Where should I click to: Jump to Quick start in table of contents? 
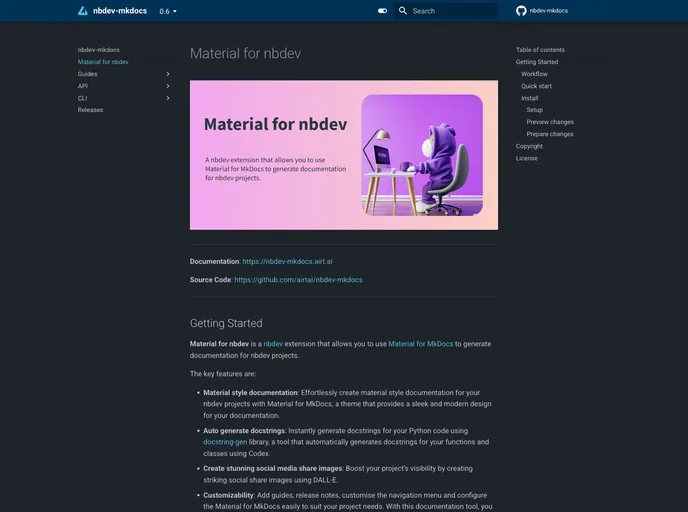click(536, 86)
